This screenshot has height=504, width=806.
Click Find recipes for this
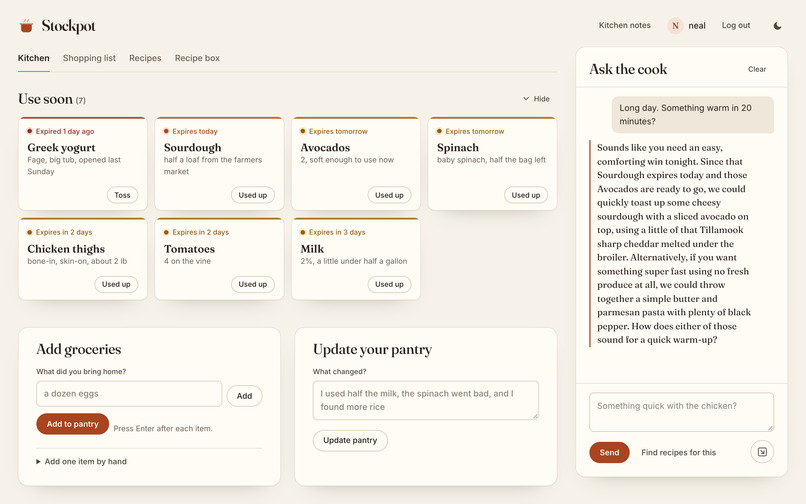click(679, 452)
